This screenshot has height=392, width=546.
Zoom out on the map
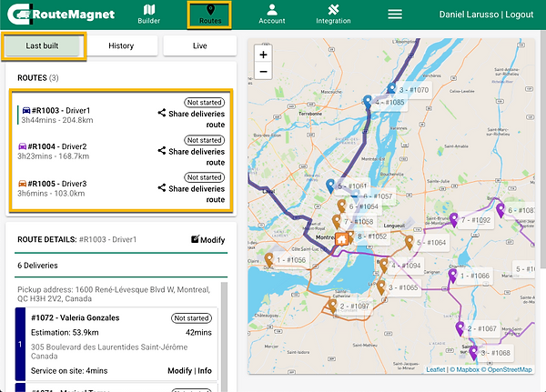point(263,72)
